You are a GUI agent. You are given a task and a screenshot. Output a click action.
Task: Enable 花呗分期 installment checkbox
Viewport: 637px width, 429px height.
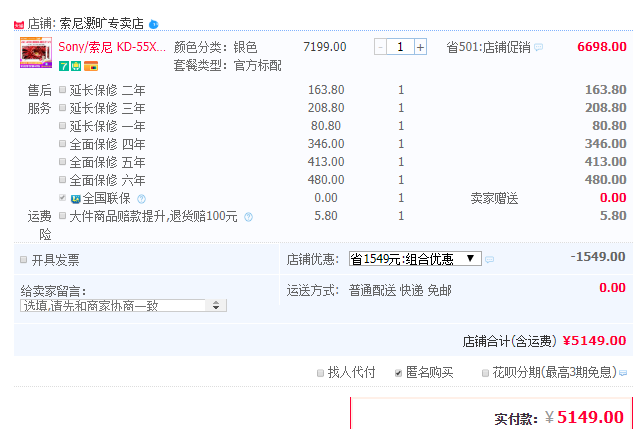coord(485,373)
